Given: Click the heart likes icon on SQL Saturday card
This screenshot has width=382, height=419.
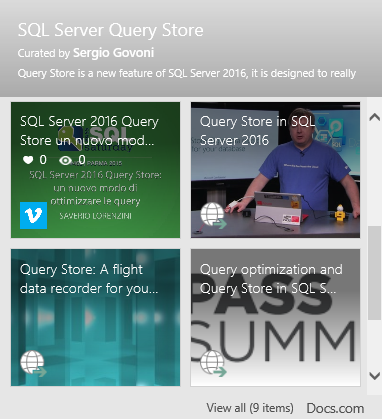Looking at the screenshot, I should (28, 160).
